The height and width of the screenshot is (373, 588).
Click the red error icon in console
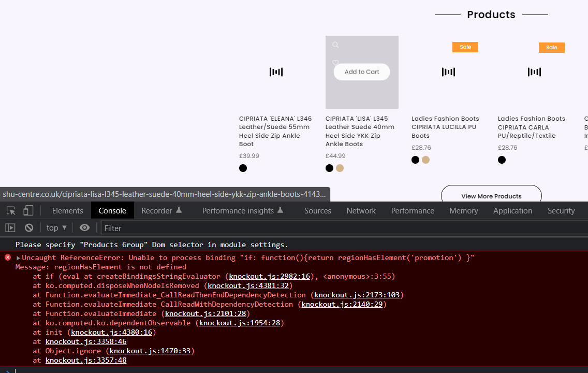(x=8, y=257)
